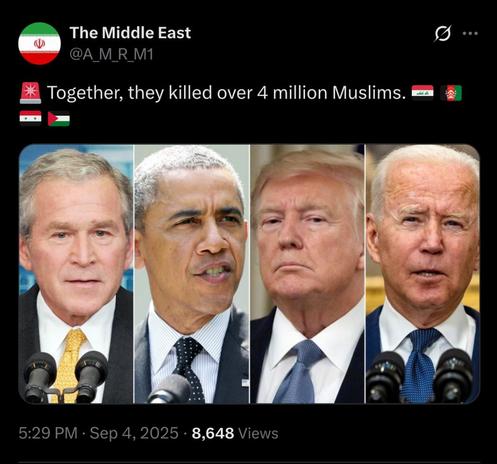This screenshot has height=464, width=497.
Task: Click twin microphones in yellow-tie photo
Action: point(65,377)
